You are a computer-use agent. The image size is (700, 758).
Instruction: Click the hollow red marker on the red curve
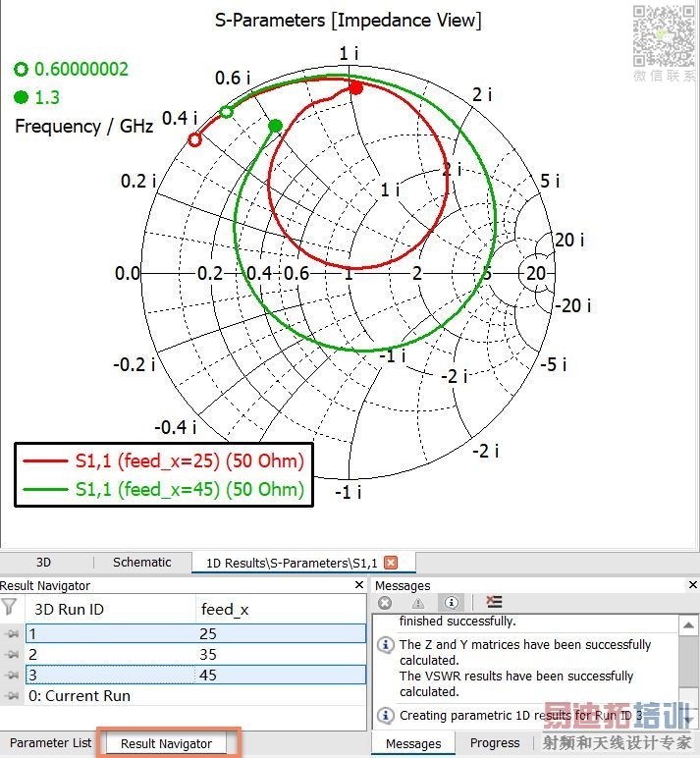[x=194, y=139]
